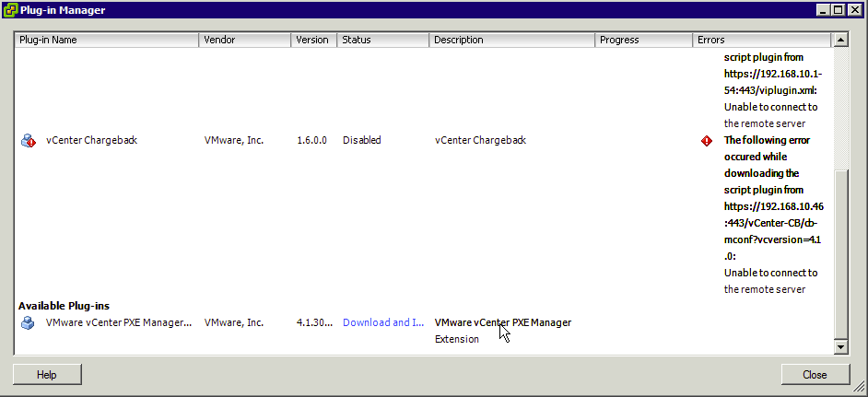Screen dimensions: 868x397
Task: Click version 4.1.30... cell of PXE Manager
Action: [314, 322]
